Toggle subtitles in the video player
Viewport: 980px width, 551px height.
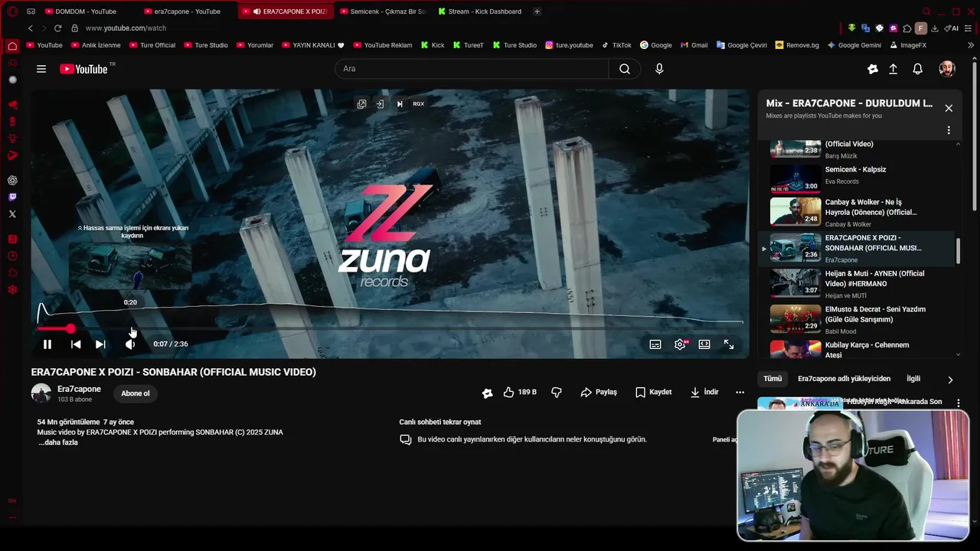pyautogui.click(x=655, y=344)
